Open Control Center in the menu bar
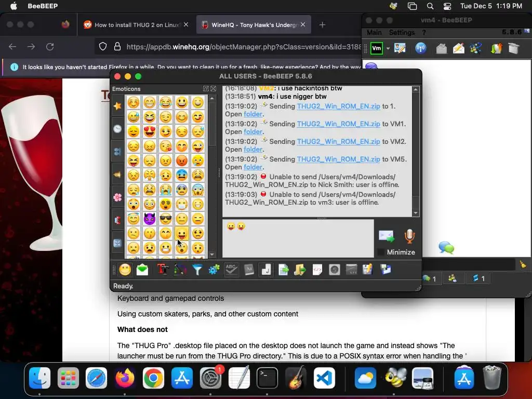The height and width of the screenshot is (399, 532). pyautogui.click(x=447, y=6)
